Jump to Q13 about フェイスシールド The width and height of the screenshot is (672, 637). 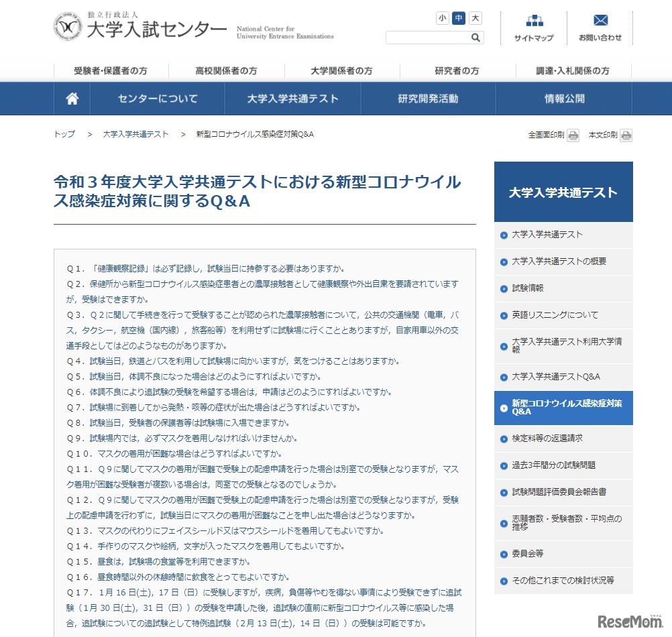tap(225, 531)
